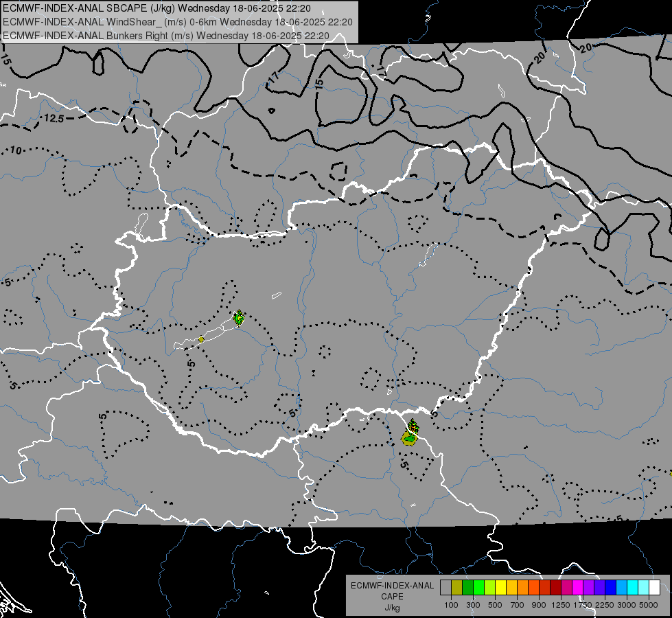Click the olive swatch in CAPE legend

[x=457, y=588]
